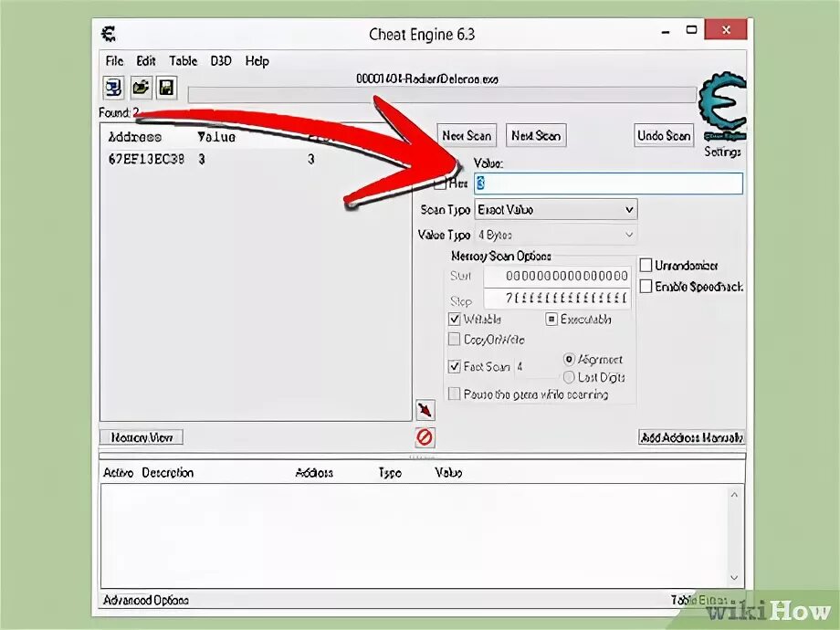840x630 pixels.
Task: Open the D3D menu
Action: pyautogui.click(x=221, y=61)
